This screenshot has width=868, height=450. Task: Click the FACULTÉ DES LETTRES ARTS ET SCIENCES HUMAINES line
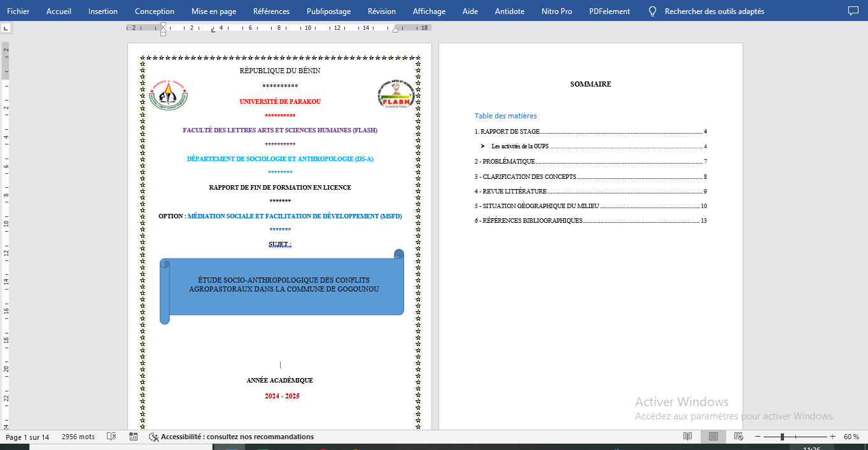(x=280, y=130)
